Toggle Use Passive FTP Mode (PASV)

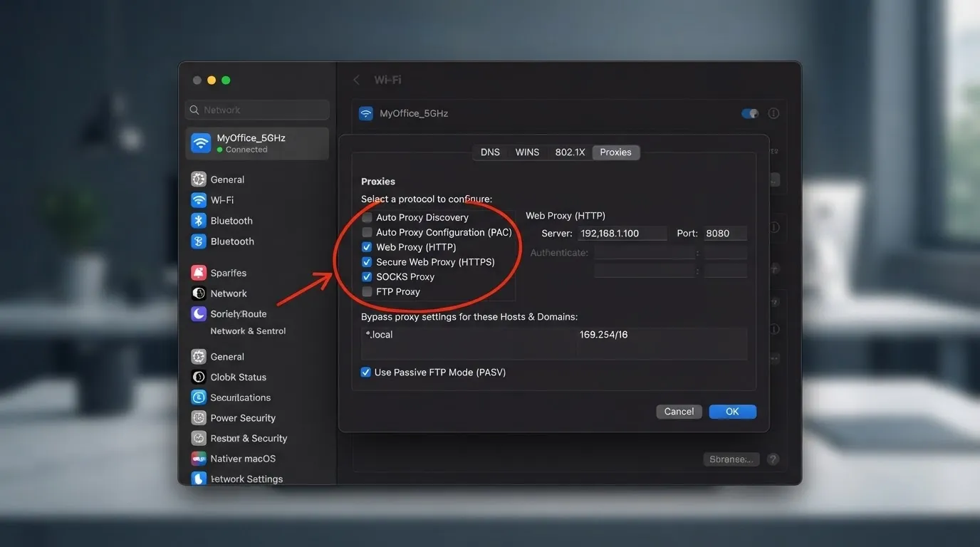click(366, 373)
